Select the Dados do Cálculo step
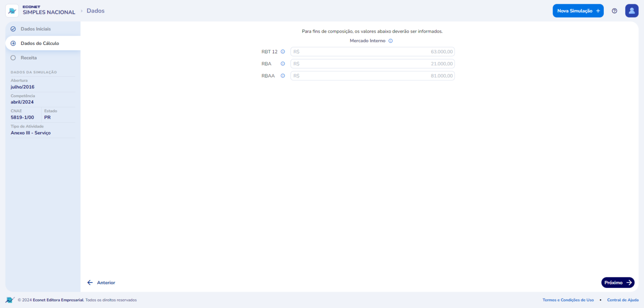Viewport: 644px width, 308px height. [40, 43]
